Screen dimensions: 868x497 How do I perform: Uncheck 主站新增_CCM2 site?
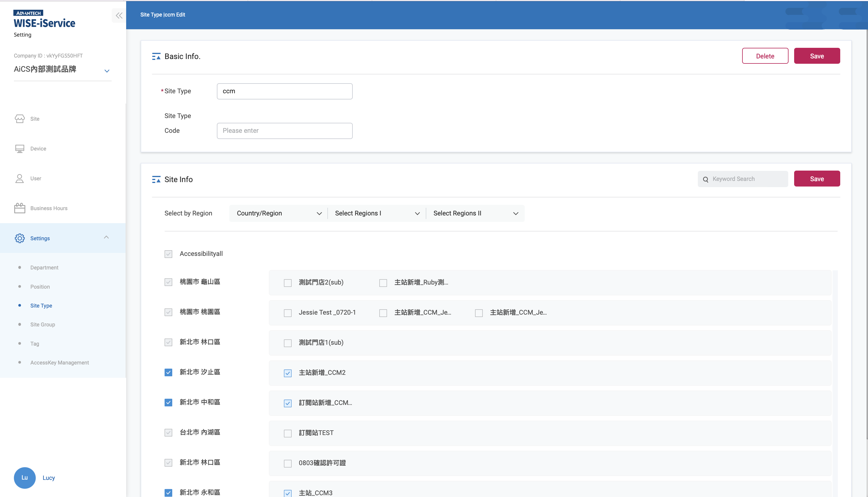288,373
